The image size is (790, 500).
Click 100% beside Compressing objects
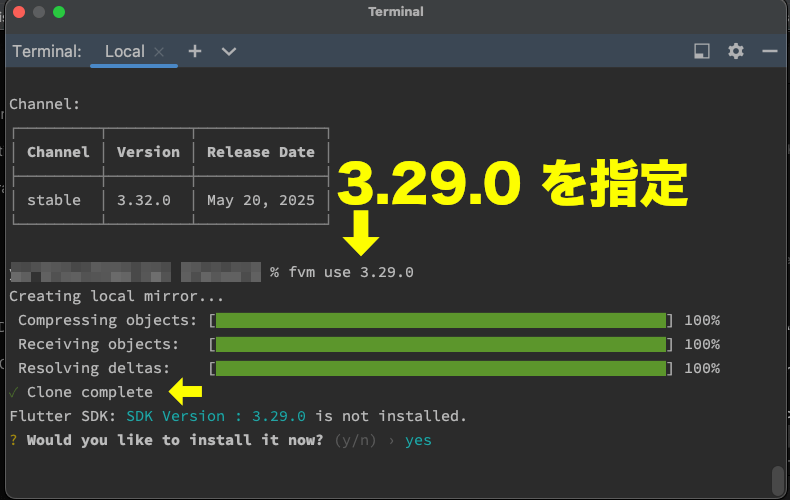point(702,321)
